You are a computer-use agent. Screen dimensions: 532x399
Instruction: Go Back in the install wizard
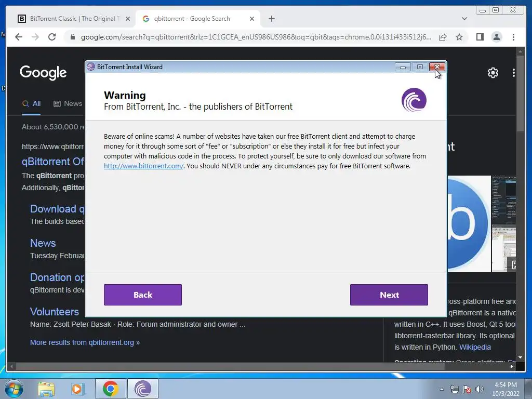coord(143,295)
